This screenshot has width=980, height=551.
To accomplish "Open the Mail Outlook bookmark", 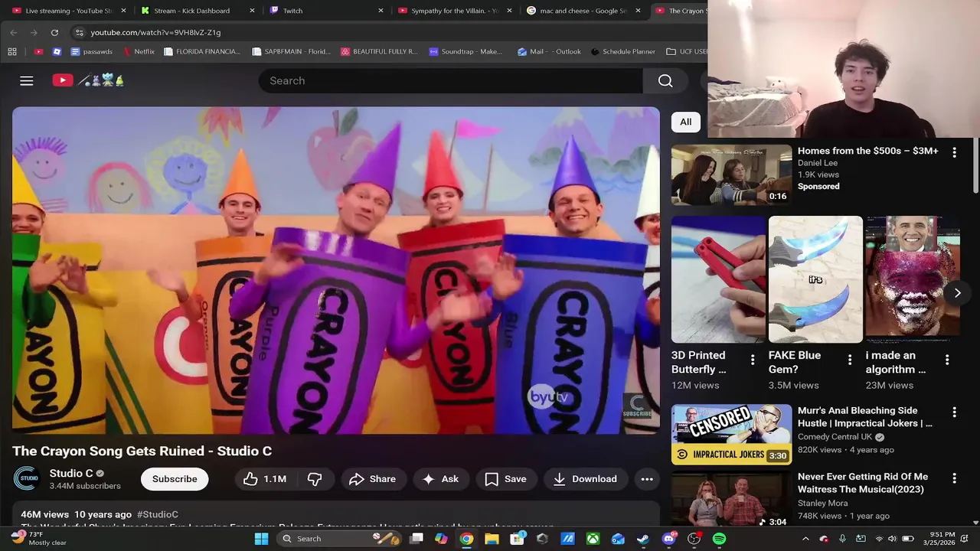I will click(x=549, y=51).
